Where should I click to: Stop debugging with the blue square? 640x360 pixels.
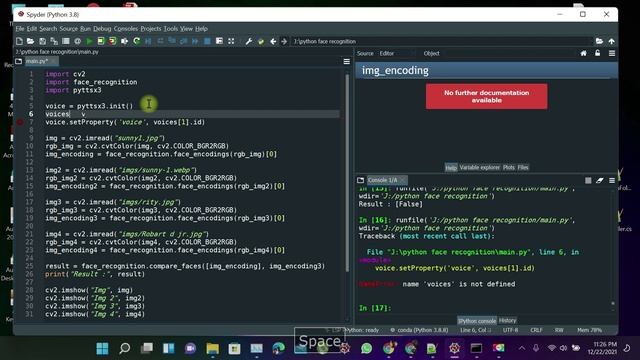[207, 41]
